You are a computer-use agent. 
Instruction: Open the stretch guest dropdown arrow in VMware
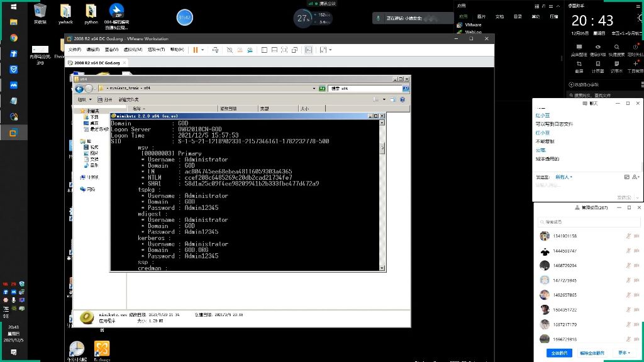330,50
